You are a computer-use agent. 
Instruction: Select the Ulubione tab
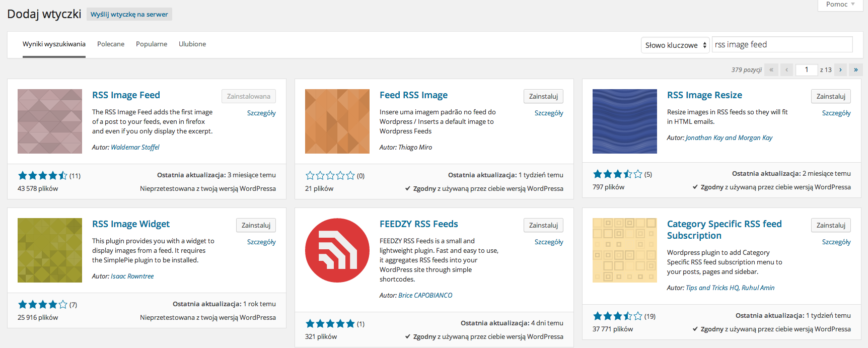pyautogui.click(x=192, y=44)
